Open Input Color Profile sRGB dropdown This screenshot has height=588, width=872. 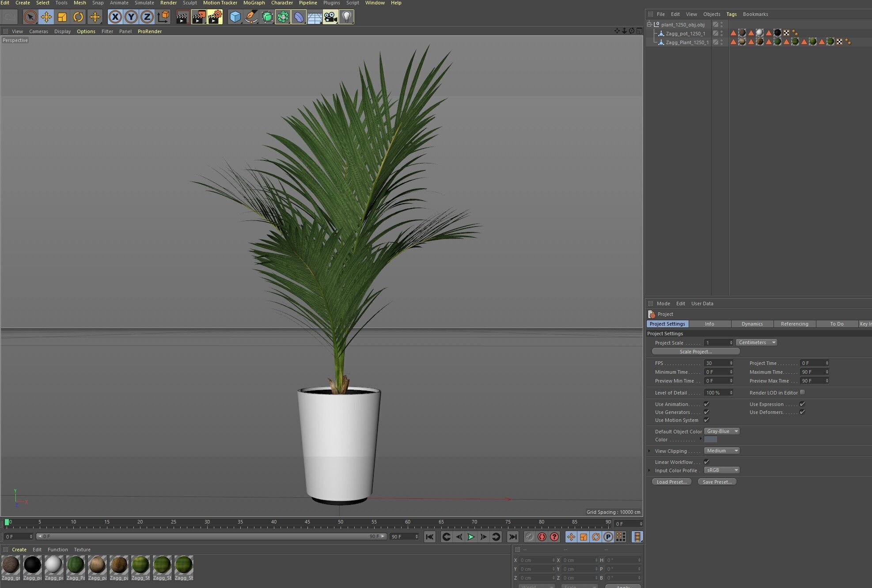pyautogui.click(x=722, y=470)
